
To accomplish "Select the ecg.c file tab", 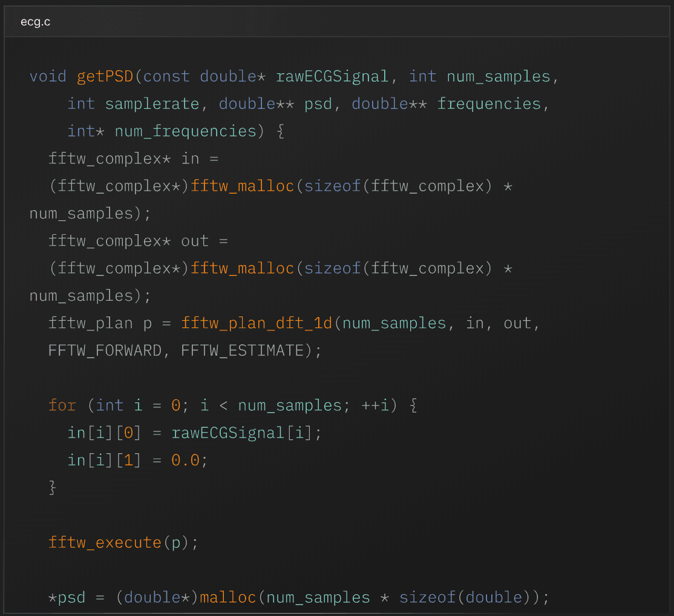I will tap(34, 21).
